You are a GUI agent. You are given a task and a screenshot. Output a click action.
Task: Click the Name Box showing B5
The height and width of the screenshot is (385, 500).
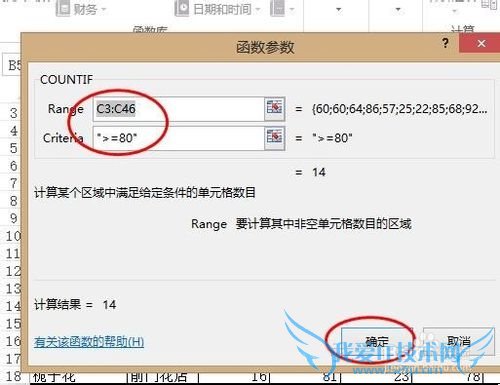pos(13,65)
